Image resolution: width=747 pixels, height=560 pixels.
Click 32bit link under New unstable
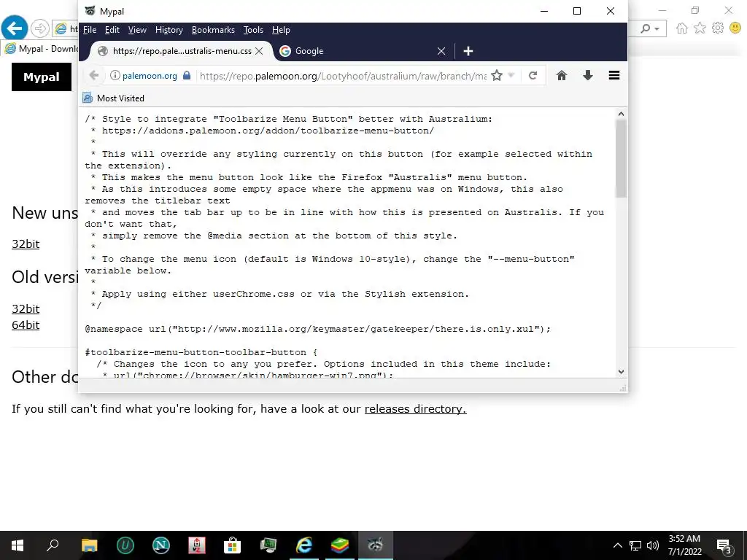[26, 244]
